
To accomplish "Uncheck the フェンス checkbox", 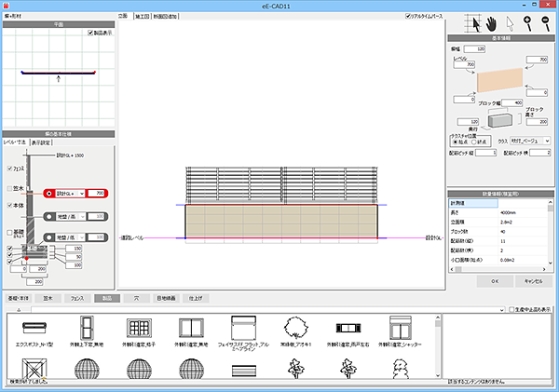I will pyautogui.click(x=10, y=169).
